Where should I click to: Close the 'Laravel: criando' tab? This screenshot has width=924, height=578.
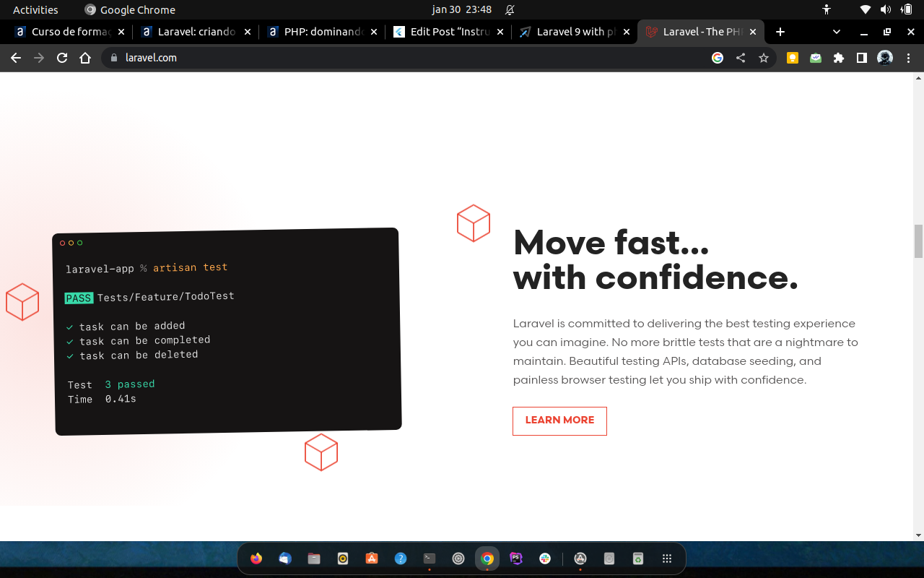[x=248, y=32]
